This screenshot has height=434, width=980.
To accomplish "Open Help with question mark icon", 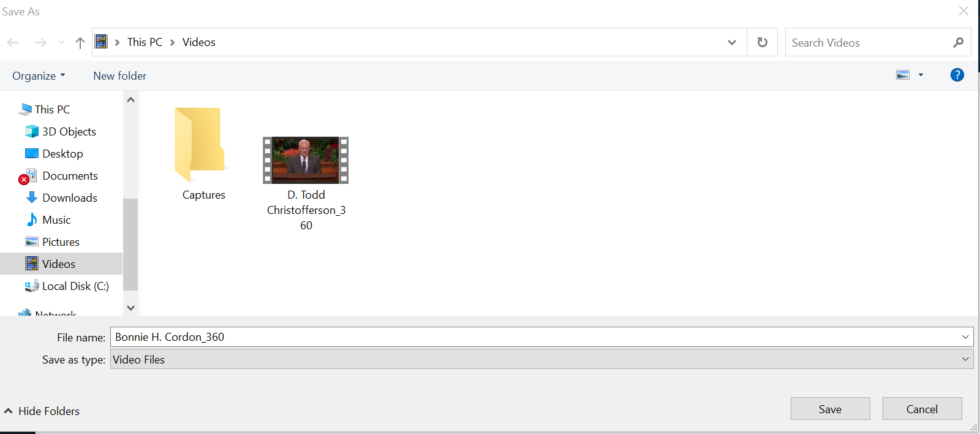I will tap(957, 75).
